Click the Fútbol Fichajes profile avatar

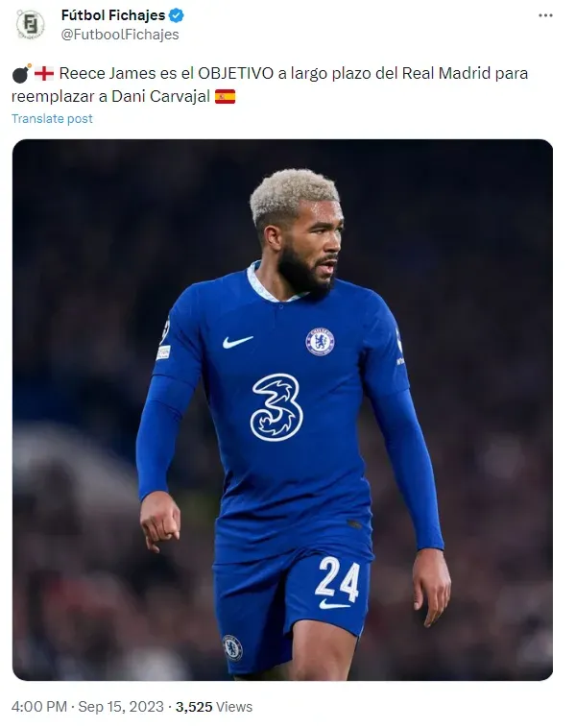tap(30, 24)
